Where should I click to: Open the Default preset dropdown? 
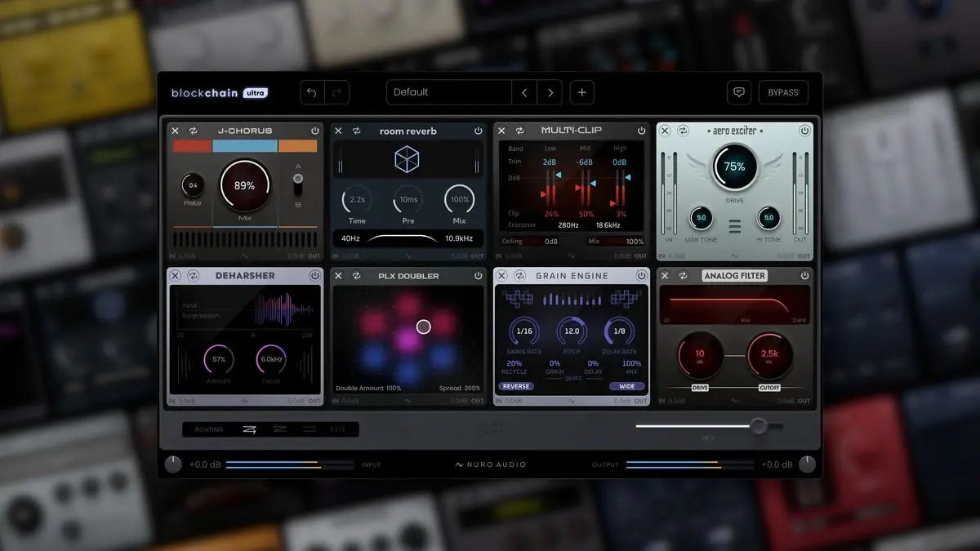coord(449,92)
